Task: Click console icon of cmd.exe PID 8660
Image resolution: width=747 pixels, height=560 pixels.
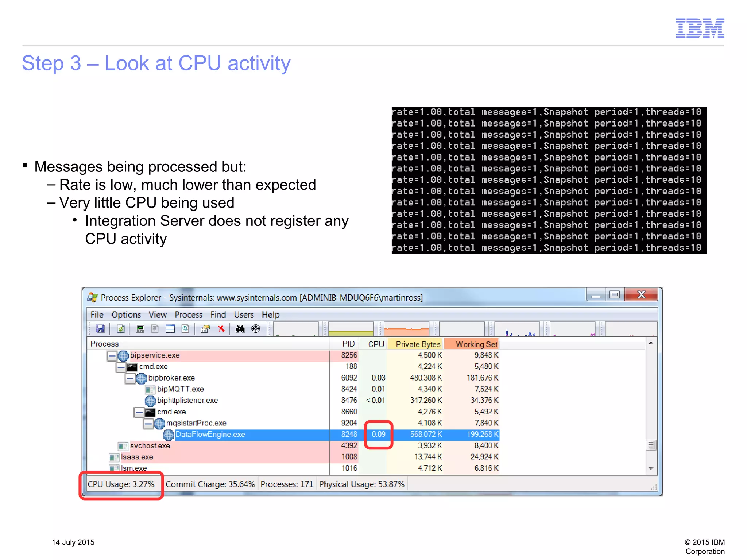Action: (150, 412)
